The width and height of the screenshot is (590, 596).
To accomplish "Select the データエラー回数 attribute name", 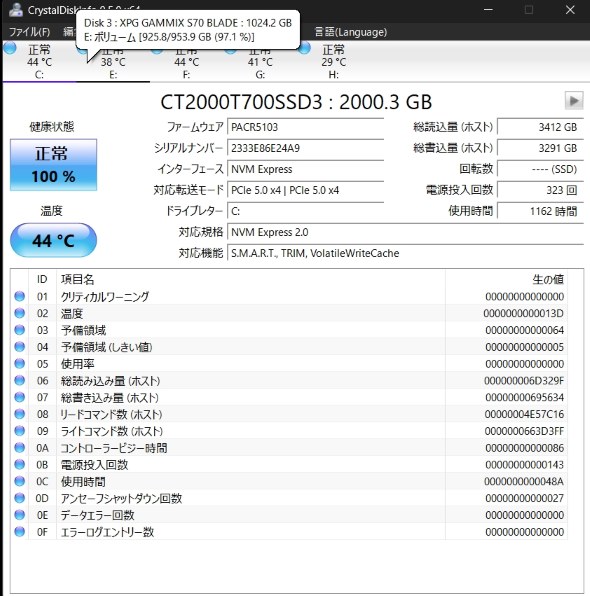I will coord(98,515).
